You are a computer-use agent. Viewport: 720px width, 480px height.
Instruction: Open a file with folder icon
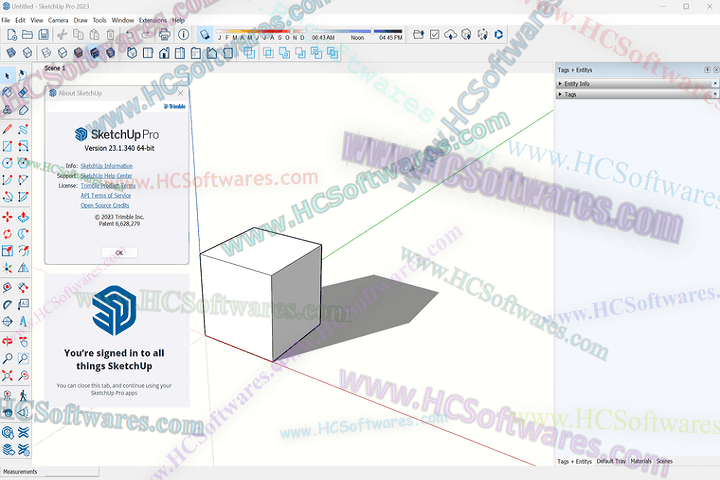(28, 34)
